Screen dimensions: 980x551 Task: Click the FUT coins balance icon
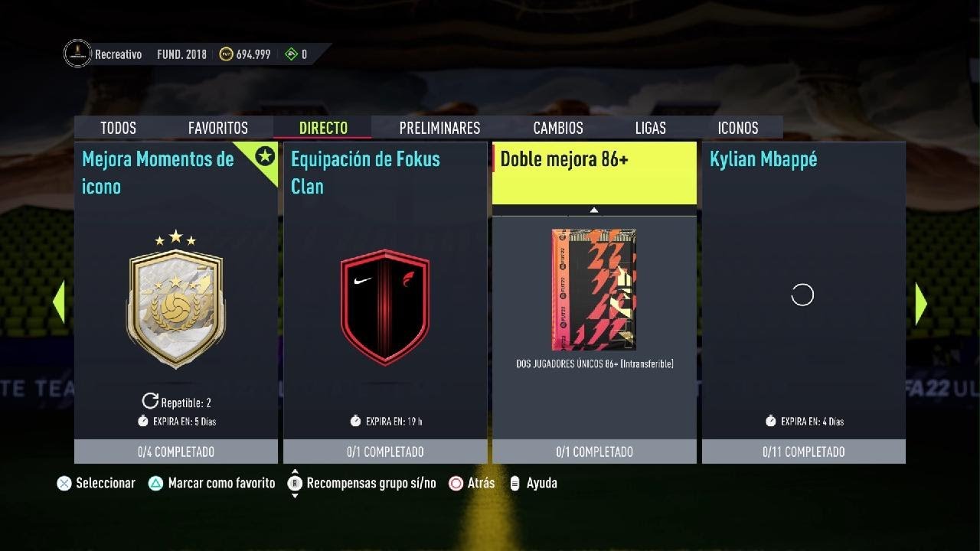(x=226, y=54)
